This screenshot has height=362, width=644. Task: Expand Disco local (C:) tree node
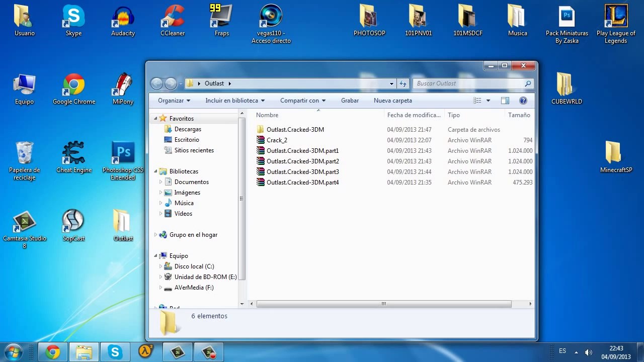point(161,266)
